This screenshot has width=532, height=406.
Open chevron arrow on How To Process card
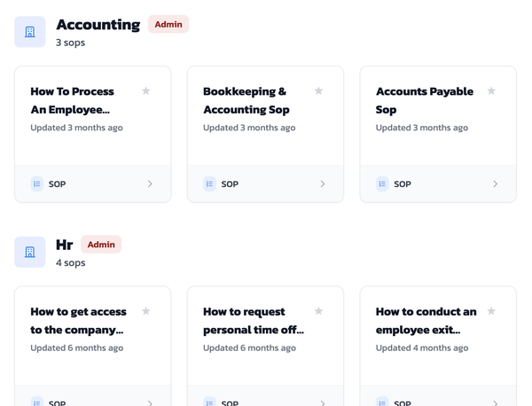150,184
